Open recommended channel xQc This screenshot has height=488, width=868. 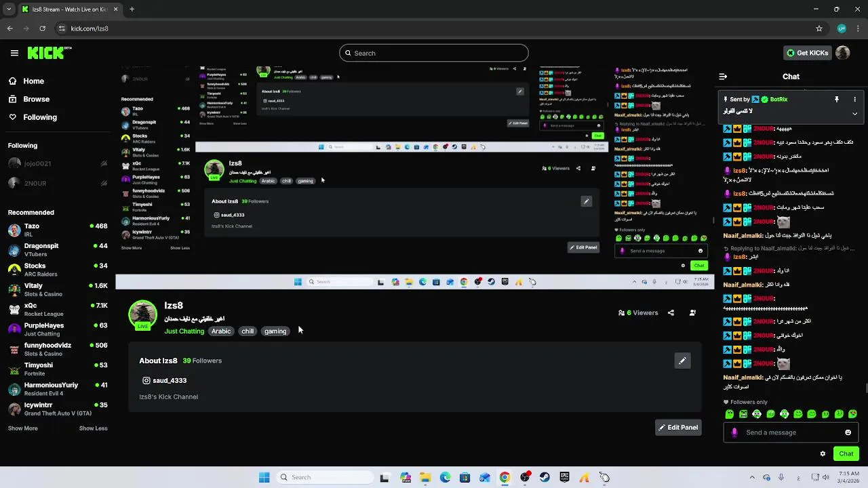point(58,309)
